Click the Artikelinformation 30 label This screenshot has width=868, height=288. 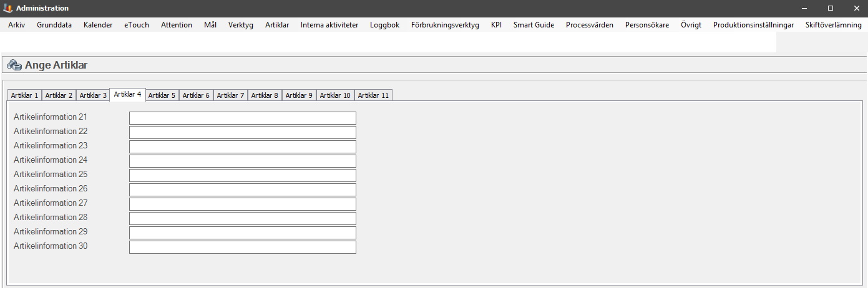(51, 246)
